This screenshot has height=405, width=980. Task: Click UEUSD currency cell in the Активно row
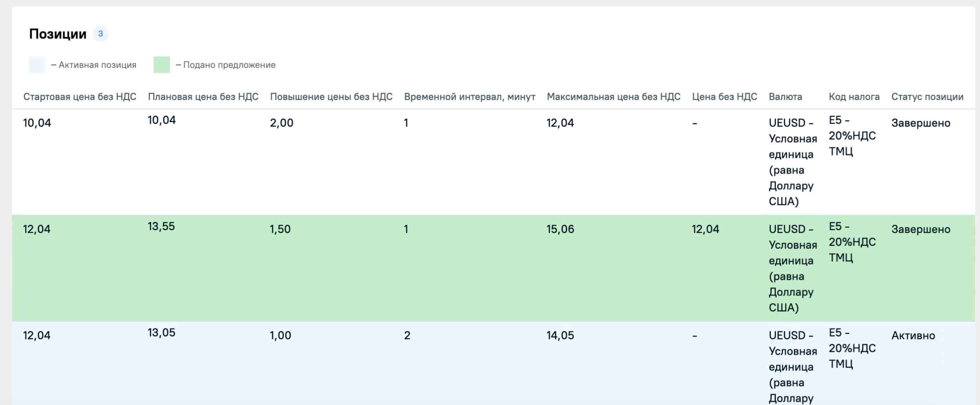click(x=793, y=367)
